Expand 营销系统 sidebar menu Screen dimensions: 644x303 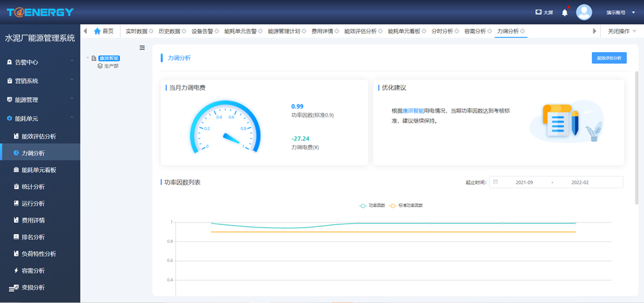[40, 81]
